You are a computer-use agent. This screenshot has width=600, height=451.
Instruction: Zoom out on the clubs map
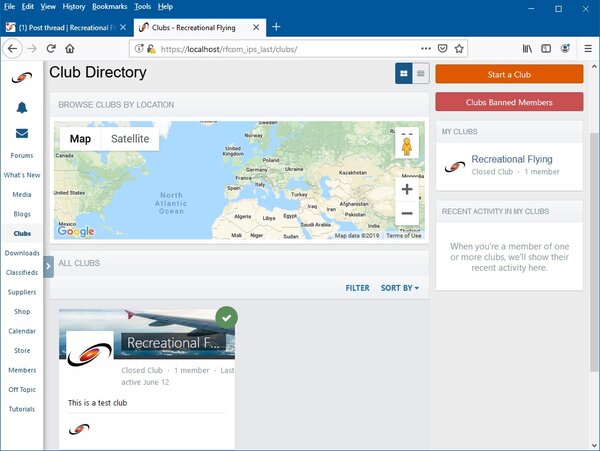click(407, 213)
